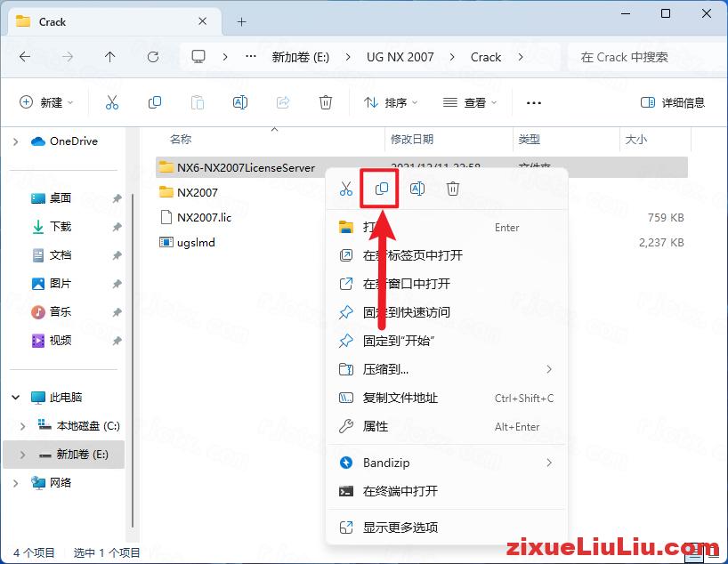Click the Copy icon in context menu
This screenshot has height=564, width=728.
pos(381,189)
